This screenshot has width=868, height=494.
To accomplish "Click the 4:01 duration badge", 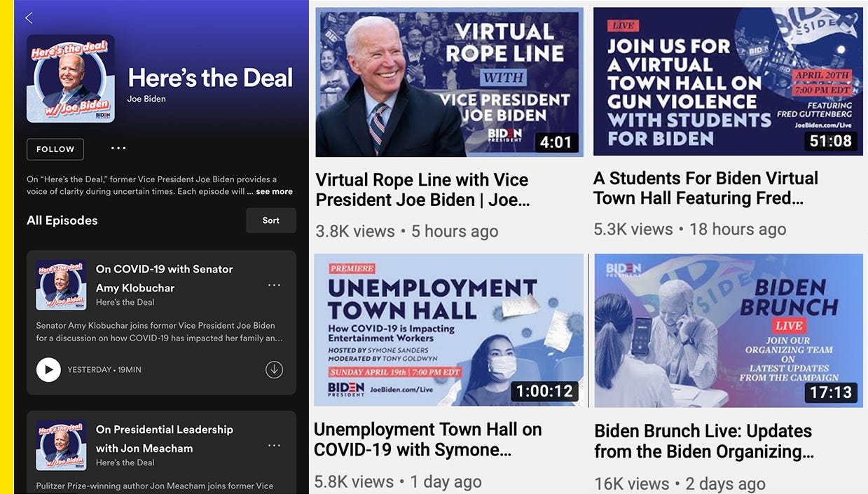I will (556, 142).
